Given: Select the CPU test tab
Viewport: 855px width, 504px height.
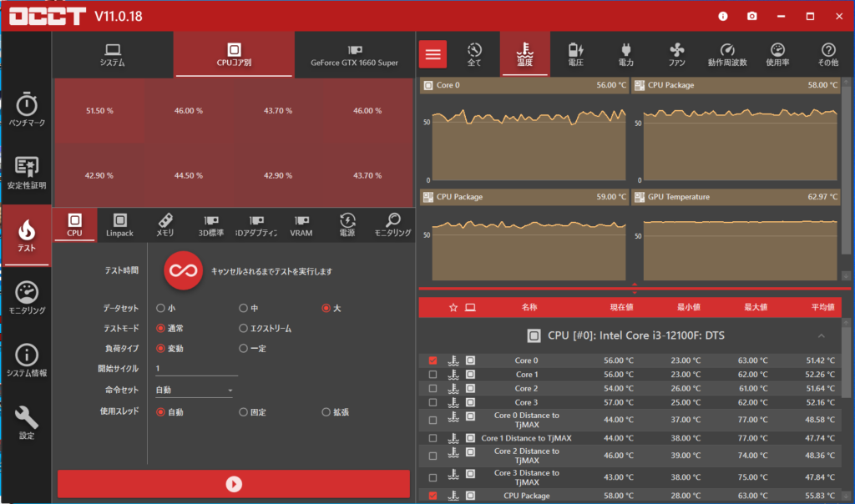Looking at the screenshot, I should [x=74, y=225].
